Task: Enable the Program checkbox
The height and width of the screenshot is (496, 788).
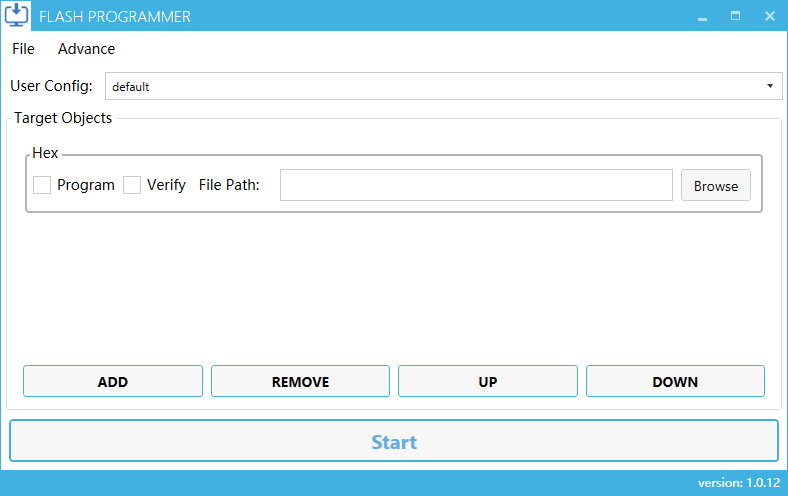Action: tap(42, 185)
